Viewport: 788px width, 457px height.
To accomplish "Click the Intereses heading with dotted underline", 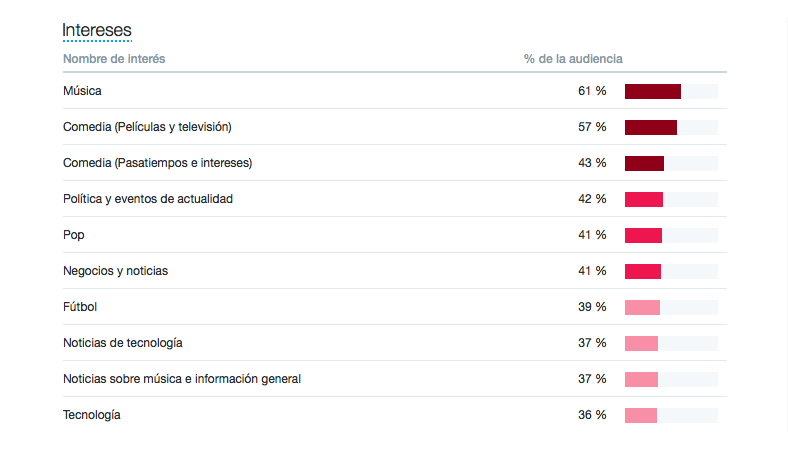I will pyautogui.click(x=97, y=31).
